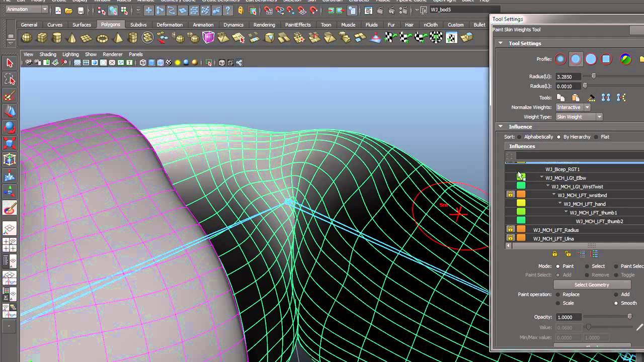Create a polygon cube from the shelf
This screenshot has height=362, width=644.
pos(42,38)
